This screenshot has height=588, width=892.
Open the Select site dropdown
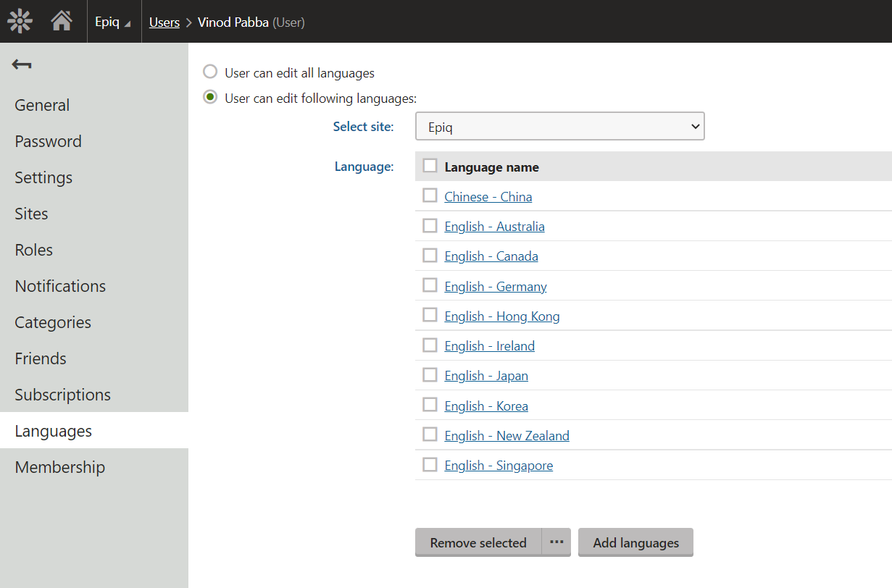coord(559,127)
